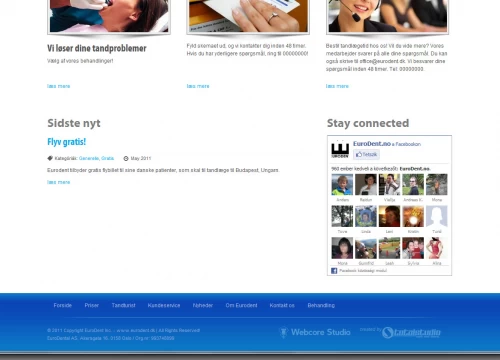Open the creator studio logo in footer
Image resolution: width=500 pixels, height=360 pixels.
click(411, 332)
